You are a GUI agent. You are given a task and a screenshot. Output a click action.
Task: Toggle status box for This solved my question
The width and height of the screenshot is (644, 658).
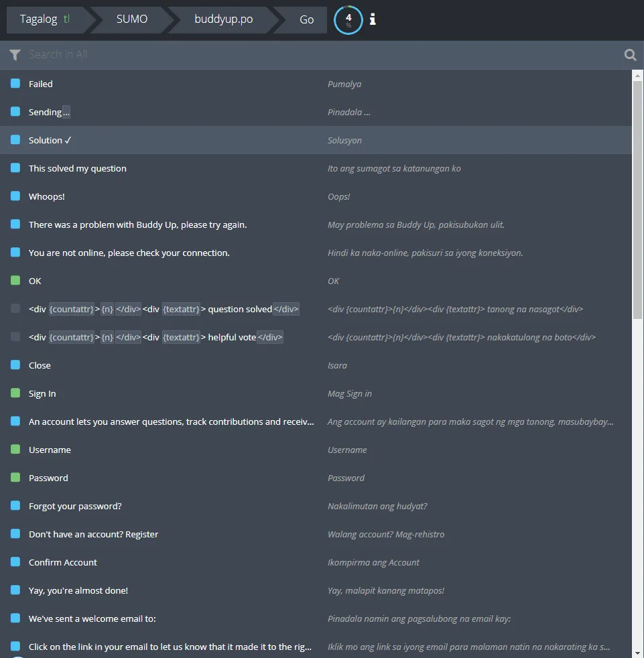15,168
